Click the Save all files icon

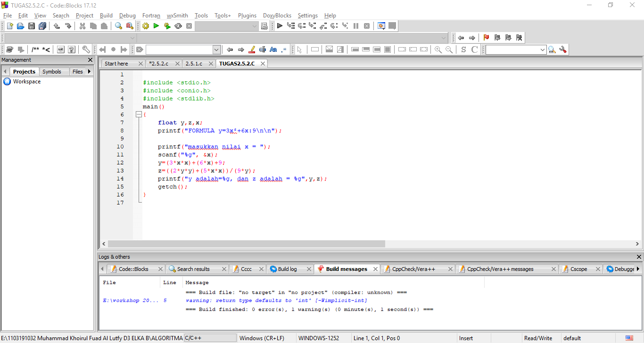click(x=42, y=26)
